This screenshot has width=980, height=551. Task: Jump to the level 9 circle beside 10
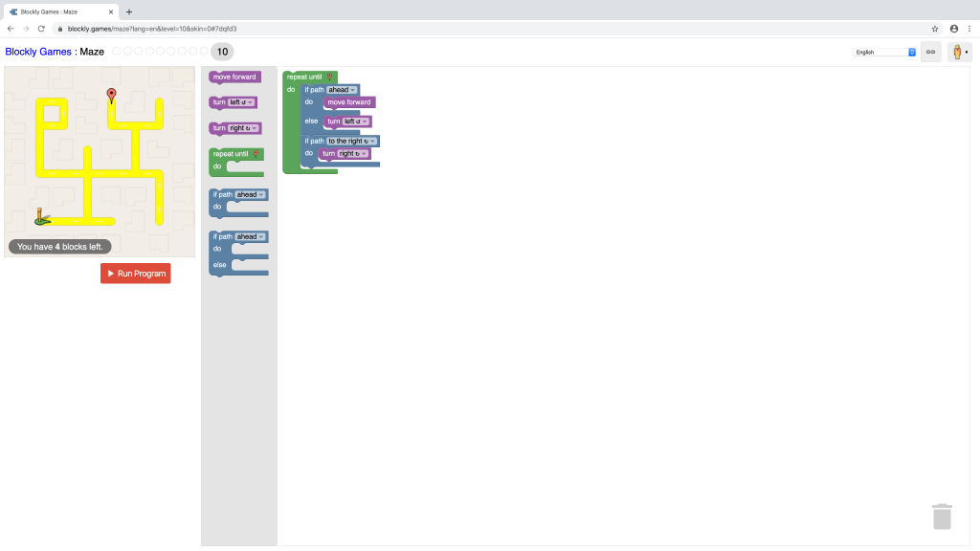[x=204, y=52]
